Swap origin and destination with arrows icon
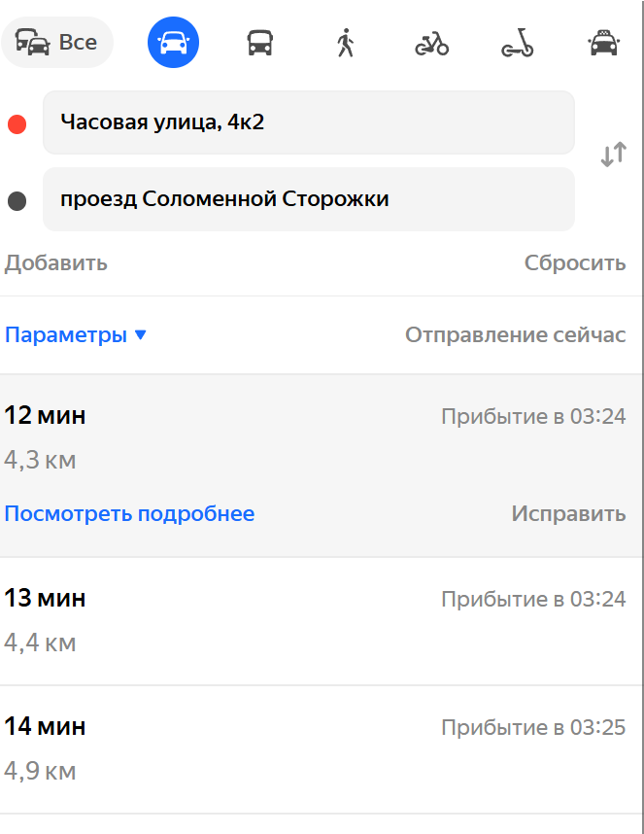This screenshot has height=834, width=644. click(x=613, y=155)
